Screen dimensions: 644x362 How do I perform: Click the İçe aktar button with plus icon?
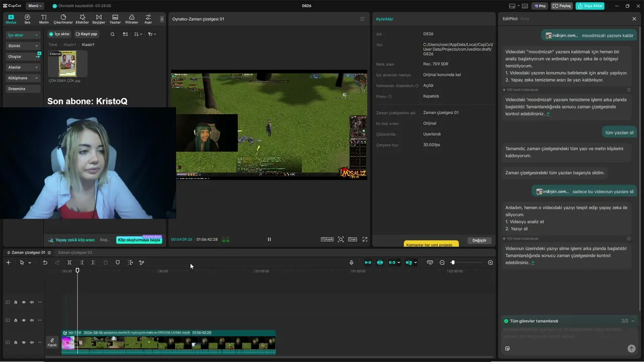pyautogui.click(x=59, y=34)
